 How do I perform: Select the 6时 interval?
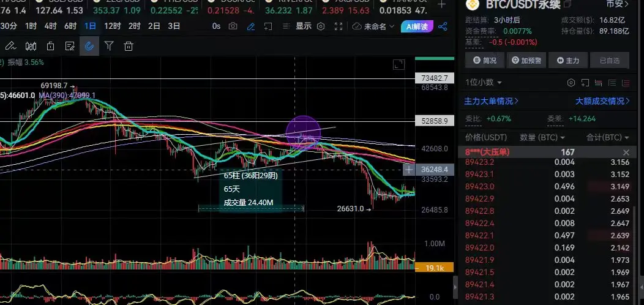click(x=70, y=26)
